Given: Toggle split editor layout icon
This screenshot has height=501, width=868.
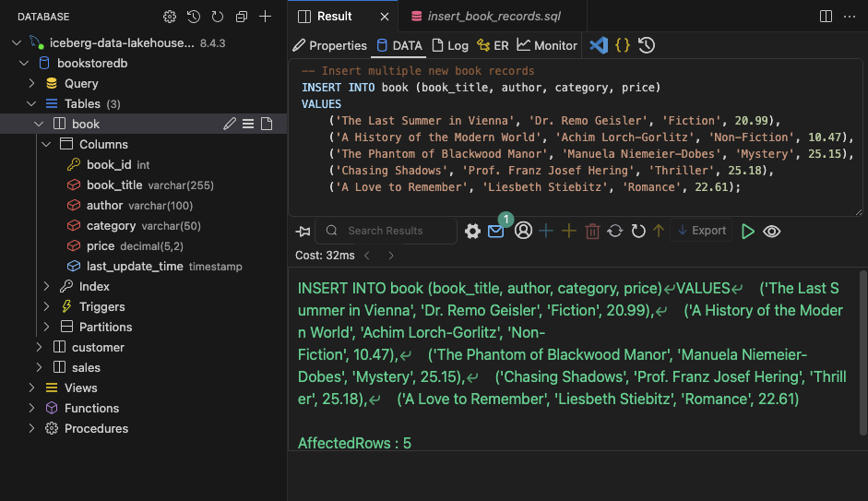Looking at the screenshot, I should pos(826,17).
